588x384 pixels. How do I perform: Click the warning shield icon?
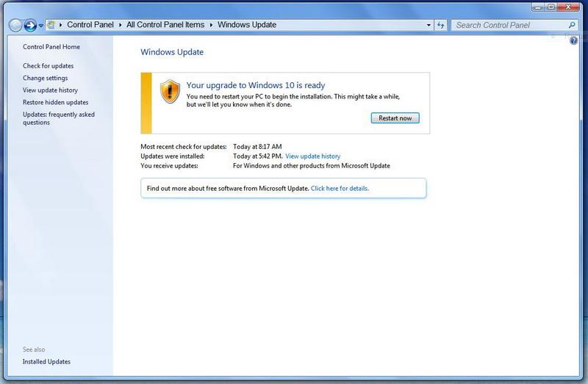170,91
